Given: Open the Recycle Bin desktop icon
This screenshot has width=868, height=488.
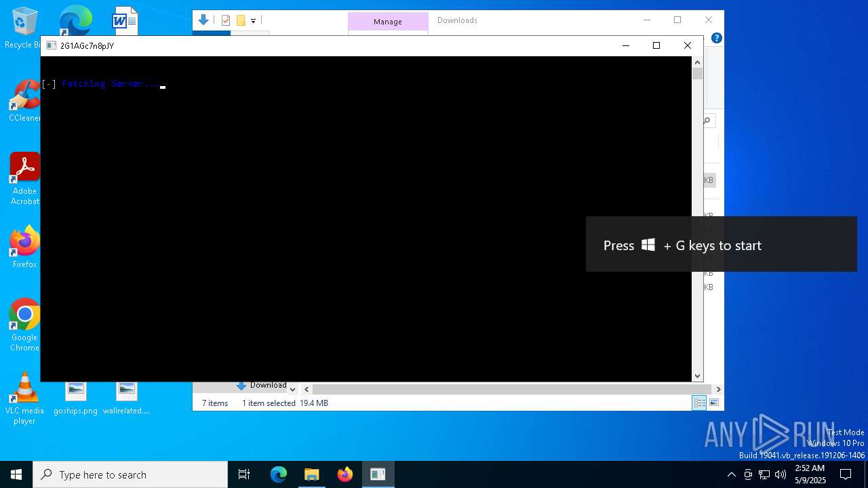Looking at the screenshot, I should (x=24, y=27).
